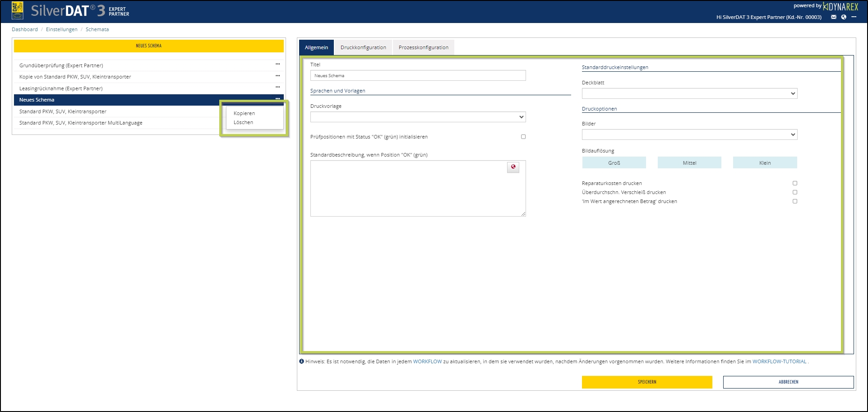Click into the Titel input field
Viewport: 868px width, 412px height.
(418, 75)
